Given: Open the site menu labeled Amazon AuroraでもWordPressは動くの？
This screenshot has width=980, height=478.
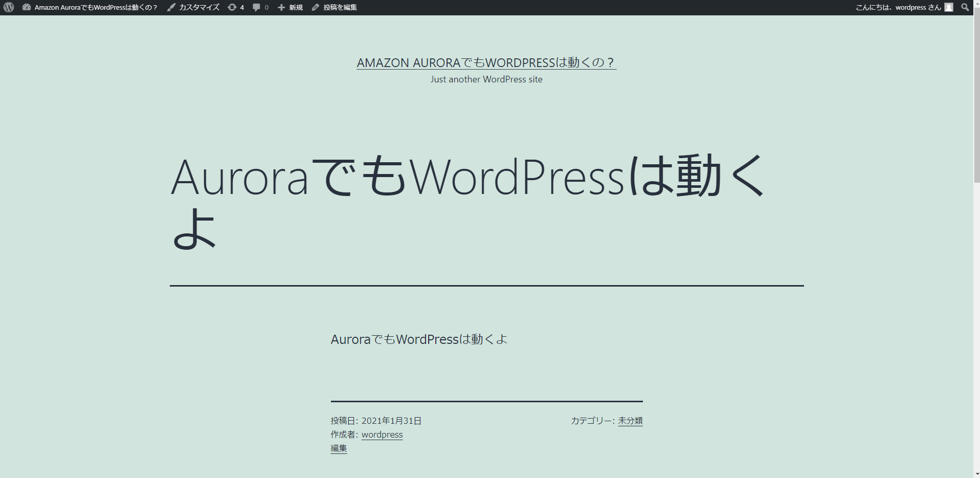Looking at the screenshot, I should [95, 7].
